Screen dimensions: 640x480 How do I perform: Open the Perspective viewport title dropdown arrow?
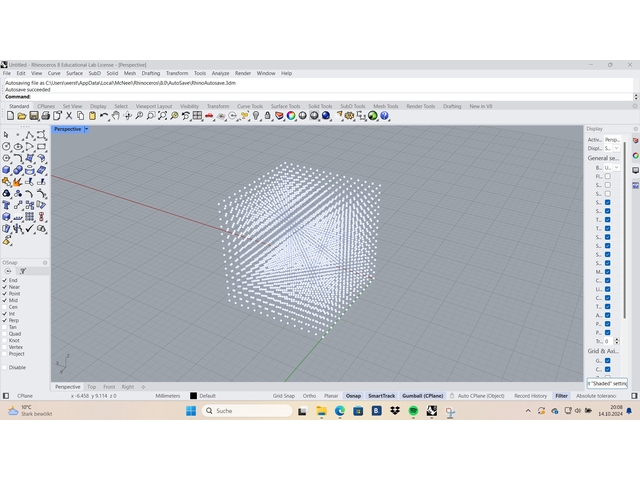86,129
